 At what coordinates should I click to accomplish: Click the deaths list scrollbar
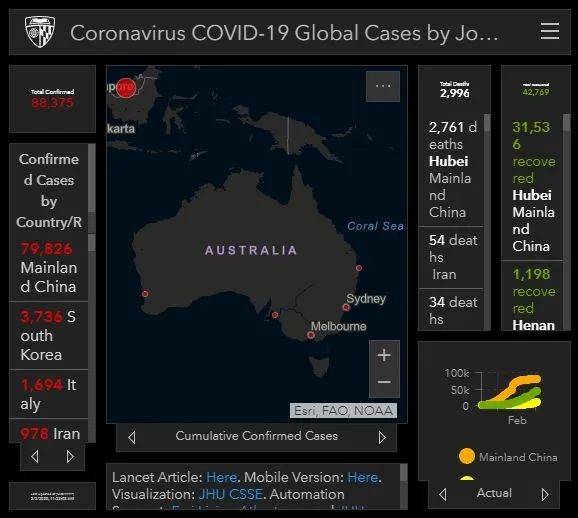[487, 221]
